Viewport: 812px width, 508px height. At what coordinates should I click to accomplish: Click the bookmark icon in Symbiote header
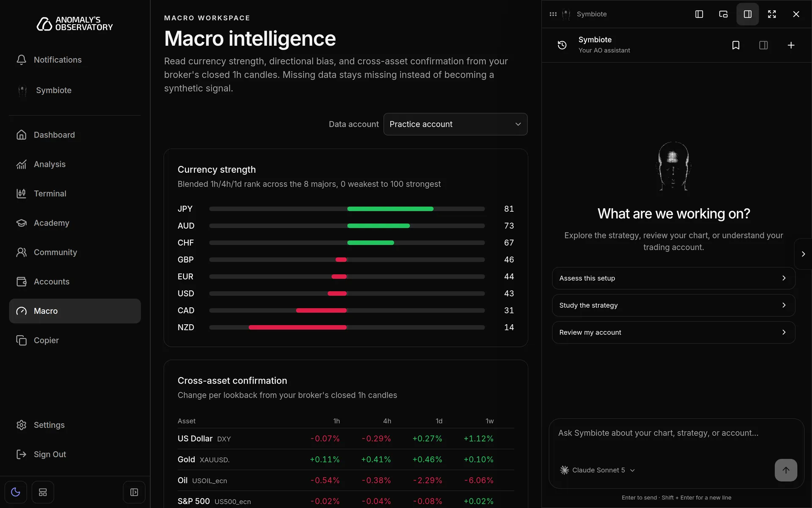[736, 45]
